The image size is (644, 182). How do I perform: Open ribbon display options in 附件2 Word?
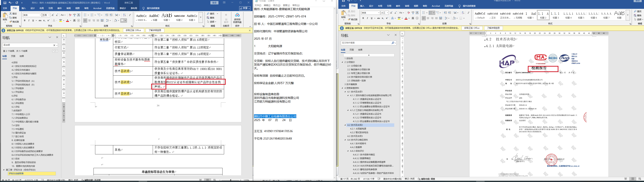(x=224, y=3)
